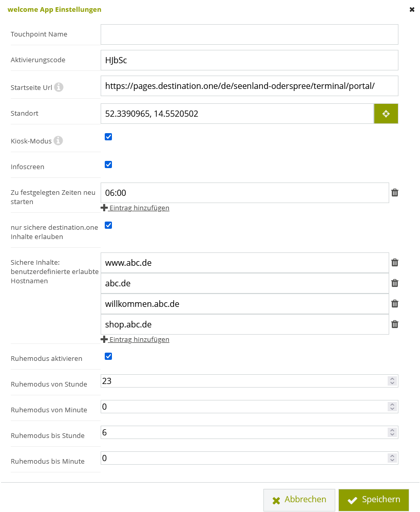Click stepper of Ruhemodus von Minute
This screenshot has height=512, width=420.
point(392,407)
